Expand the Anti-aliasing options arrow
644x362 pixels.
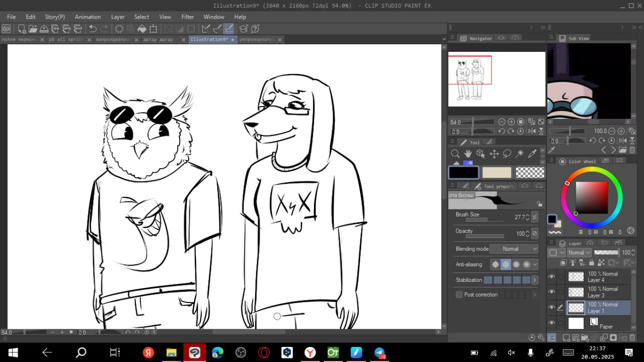coord(534,264)
